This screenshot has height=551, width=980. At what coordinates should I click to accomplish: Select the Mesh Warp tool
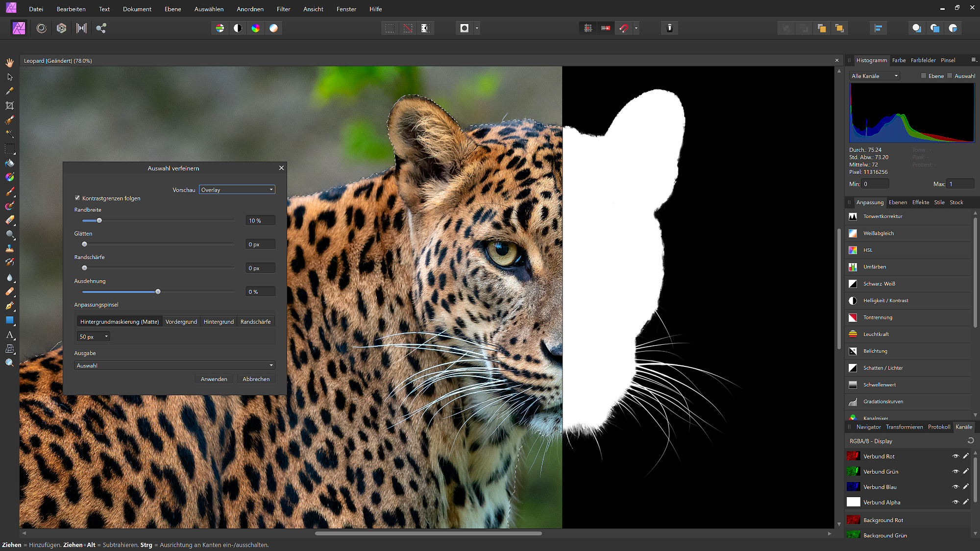(x=9, y=349)
